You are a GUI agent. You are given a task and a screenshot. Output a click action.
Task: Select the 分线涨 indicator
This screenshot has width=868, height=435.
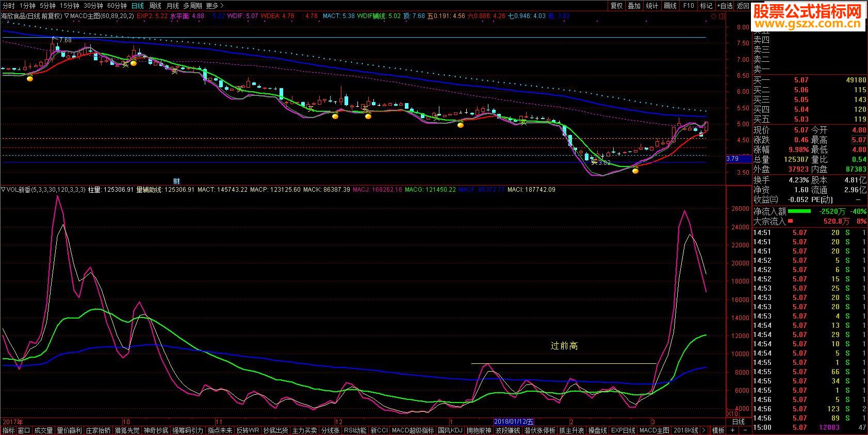[331, 430]
